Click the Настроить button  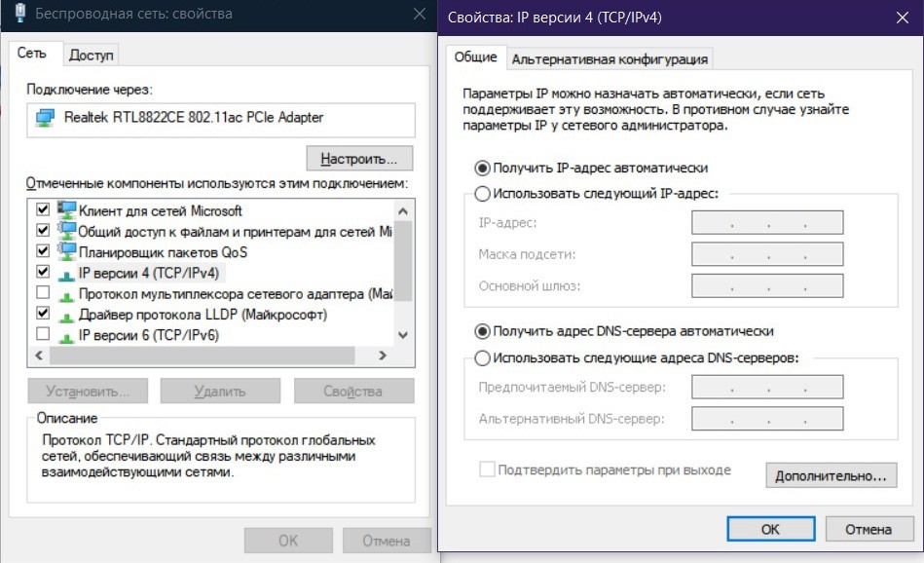point(359,158)
